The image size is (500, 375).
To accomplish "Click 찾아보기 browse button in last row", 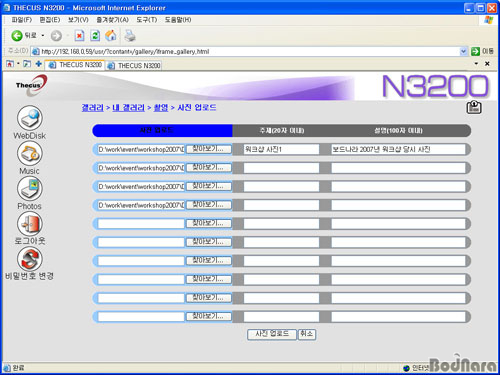I will point(208,316).
